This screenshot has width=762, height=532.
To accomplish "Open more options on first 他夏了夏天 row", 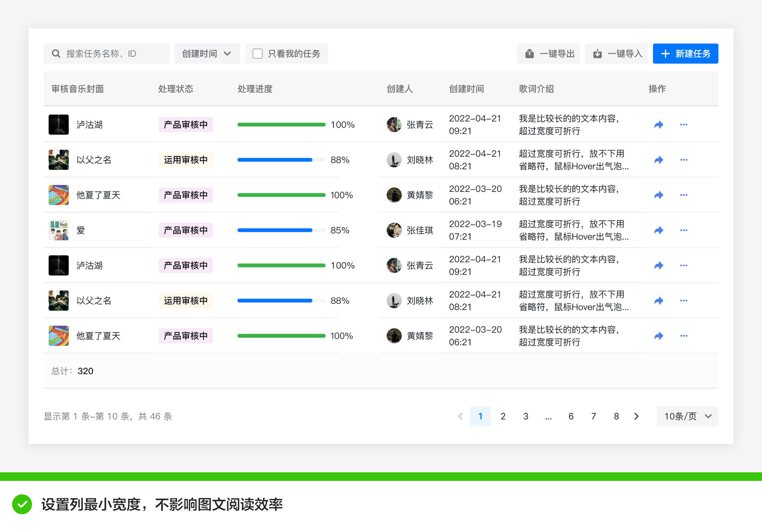I will click(x=683, y=195).
